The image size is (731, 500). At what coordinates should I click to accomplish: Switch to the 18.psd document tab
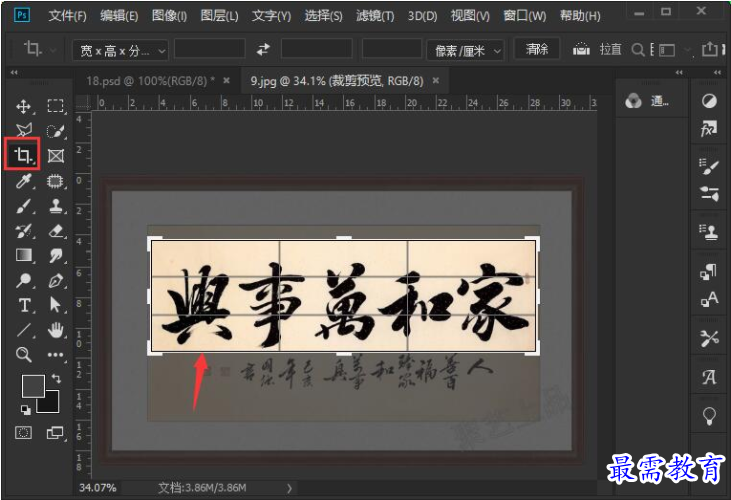150,81
